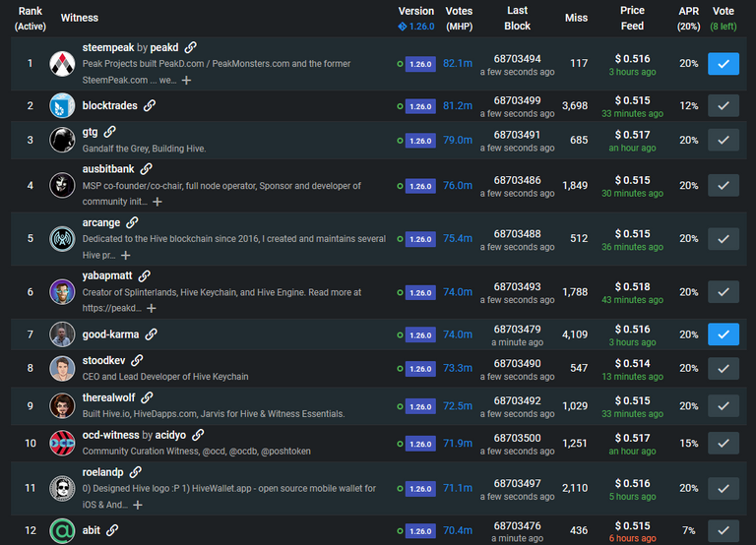Screen dimensions: 756x545
Task: Sort witnesses by Miss column header
Action: tap(576, 18)
